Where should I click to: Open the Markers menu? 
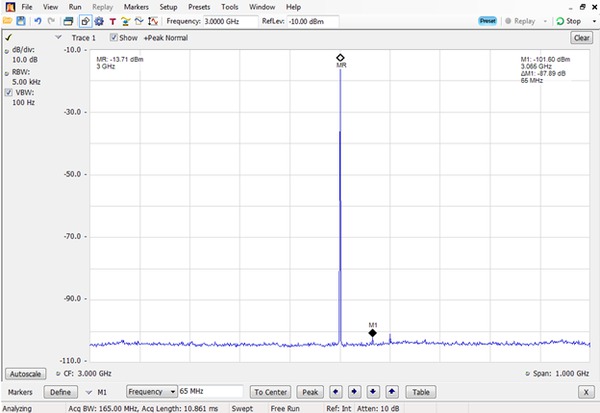[x=136, y=7]
